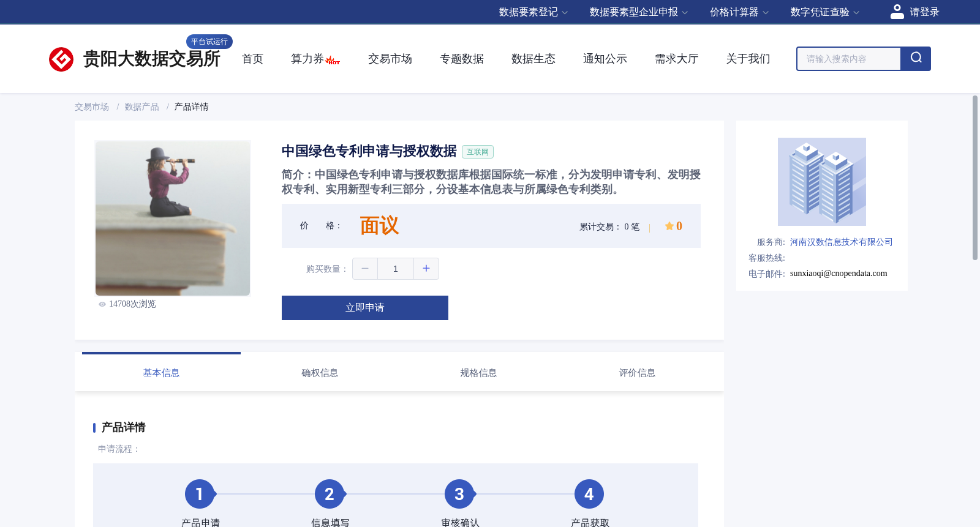
Task: Click the product title 中国绿色专利申请与授权数据
Action: click(x=369, y=151)
